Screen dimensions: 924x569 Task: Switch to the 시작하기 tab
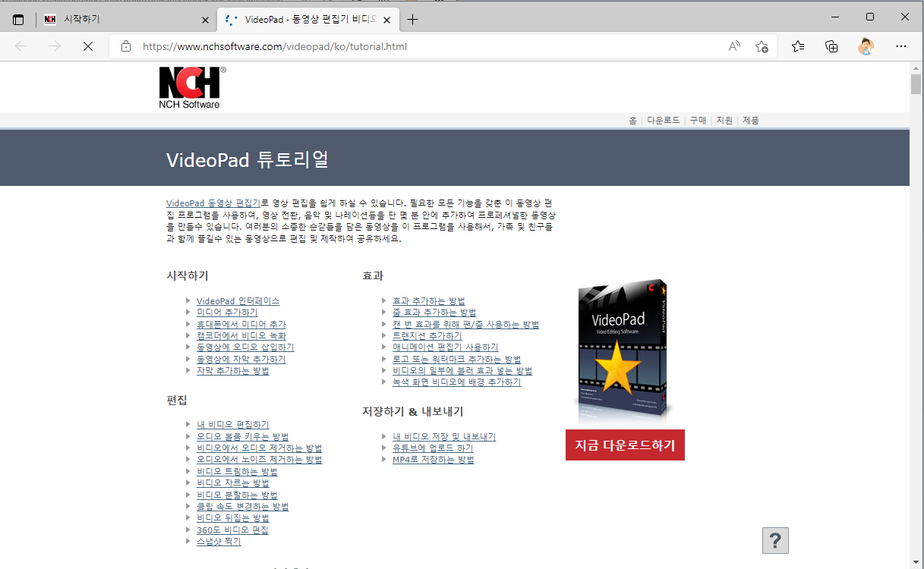(x=125, y=20)
